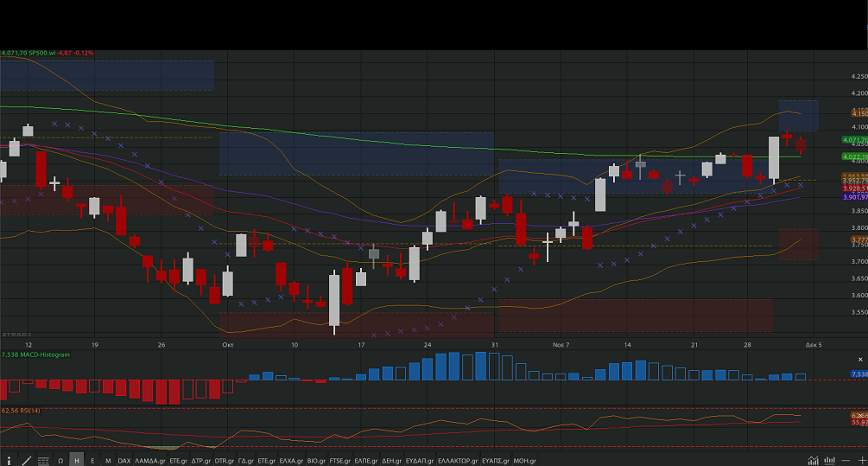Load the ΔΤΡ.gr symbol
The height and width of the screenshot is (466, 868).
click(x=201, y=461)
